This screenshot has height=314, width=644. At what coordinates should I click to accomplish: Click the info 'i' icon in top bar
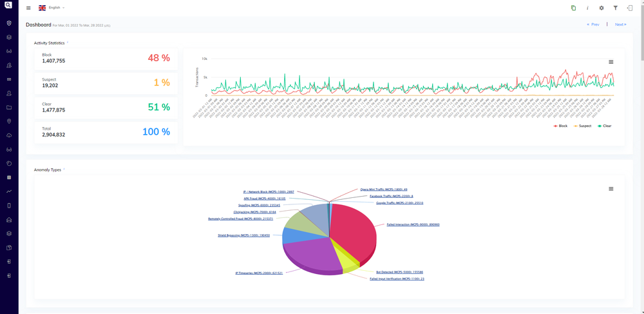point(587,8)
